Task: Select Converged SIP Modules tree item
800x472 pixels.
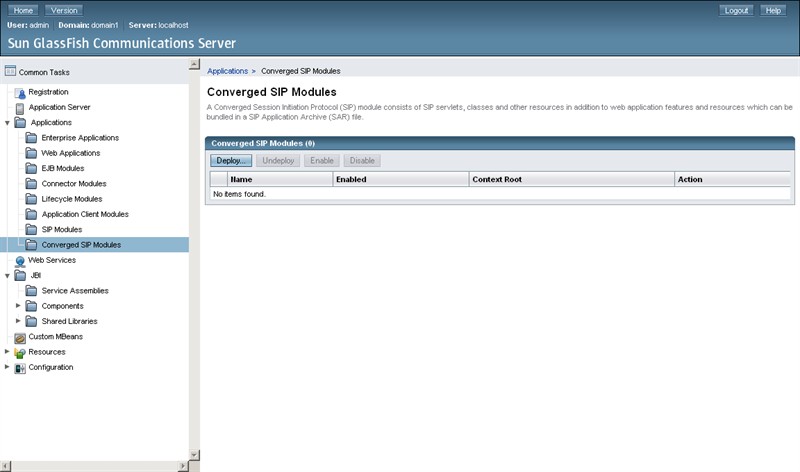Action: click(x=81, y=245)
